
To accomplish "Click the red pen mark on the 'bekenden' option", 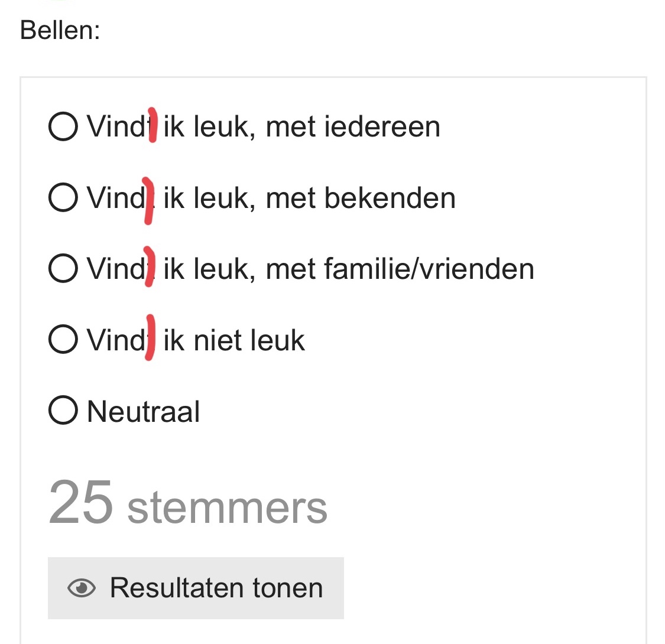I will click(x=148, y=200).
